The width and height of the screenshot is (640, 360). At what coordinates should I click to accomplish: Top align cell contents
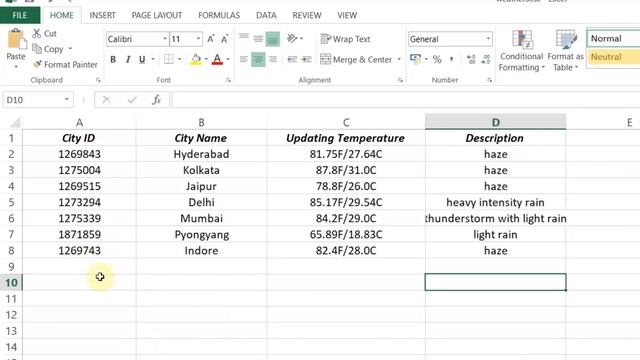pos(244,38)
